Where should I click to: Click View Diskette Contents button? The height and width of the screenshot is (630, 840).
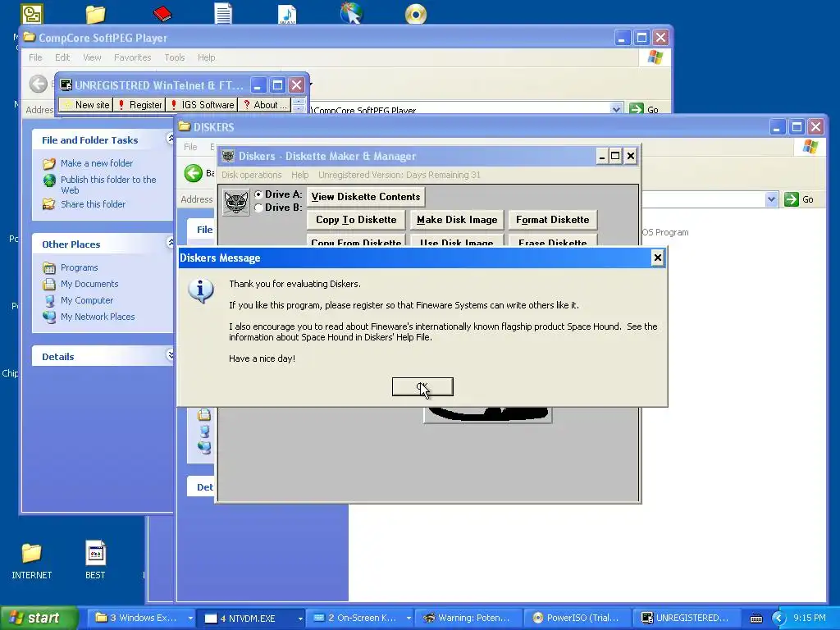366,197
